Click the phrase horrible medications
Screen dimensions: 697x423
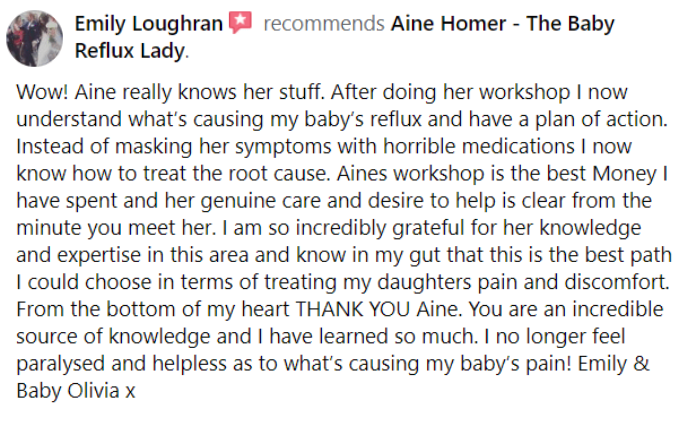pos(478,147)
